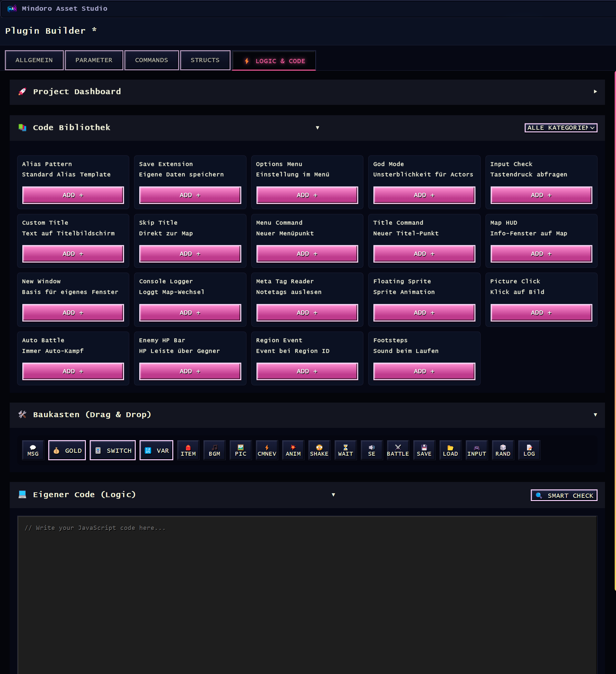Add the Menu Command snippet
The image size is (616, 674).
tap(307, 254)
